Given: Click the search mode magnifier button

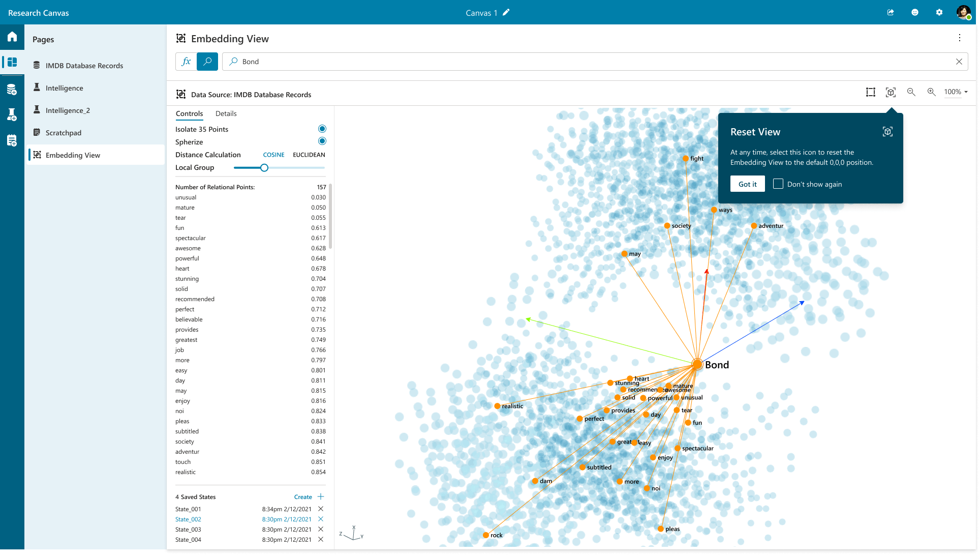Looking at the screenshot, I should [207, 62].
